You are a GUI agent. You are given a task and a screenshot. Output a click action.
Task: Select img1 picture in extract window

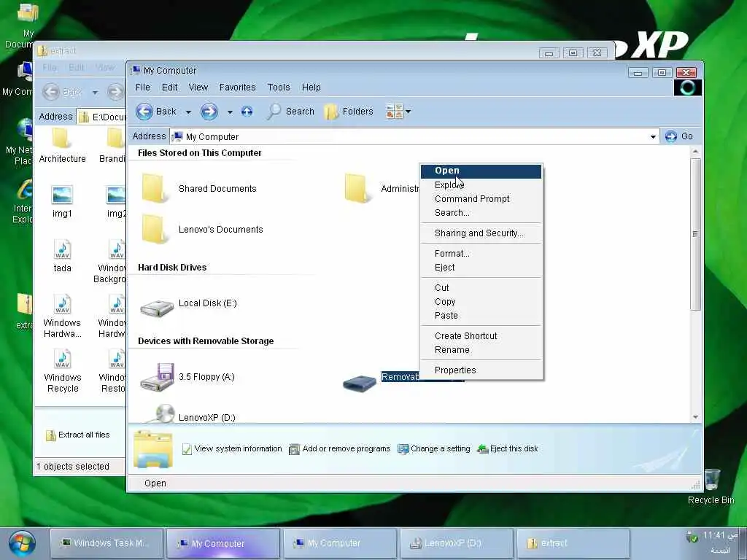(62, 201)
